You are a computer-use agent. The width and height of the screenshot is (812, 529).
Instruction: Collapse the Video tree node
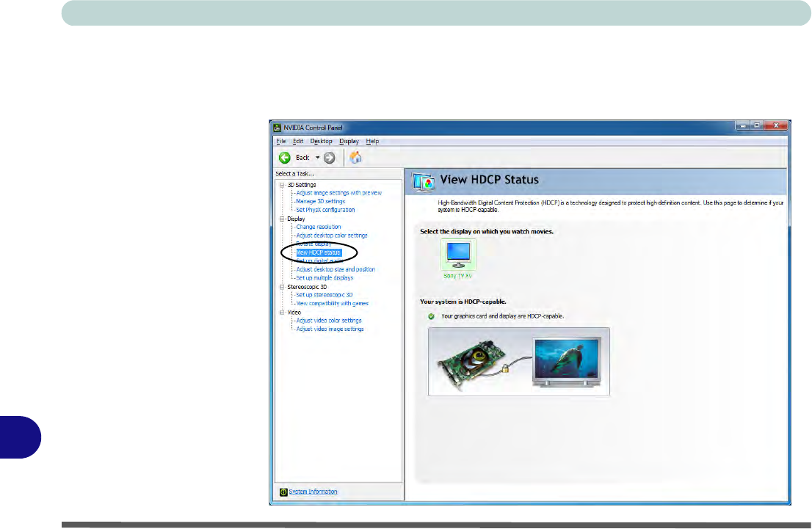[280, 313]
